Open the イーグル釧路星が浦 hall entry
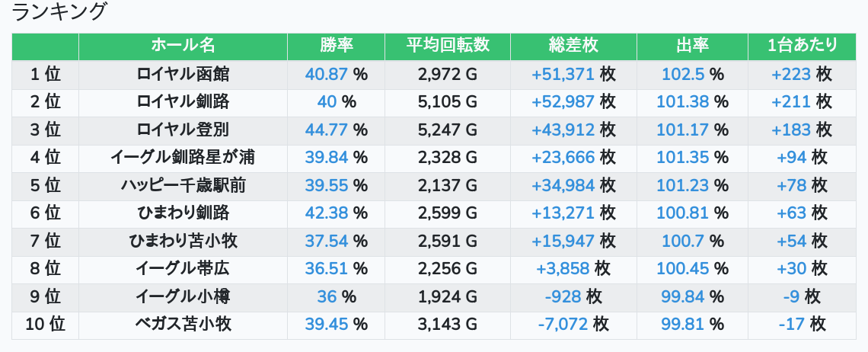The height and width of the screenshot is (352, 868). (x=183, y=158)
